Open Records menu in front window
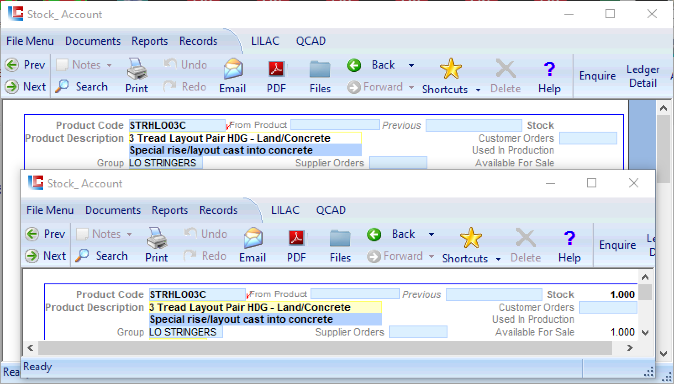 [218, 210]
